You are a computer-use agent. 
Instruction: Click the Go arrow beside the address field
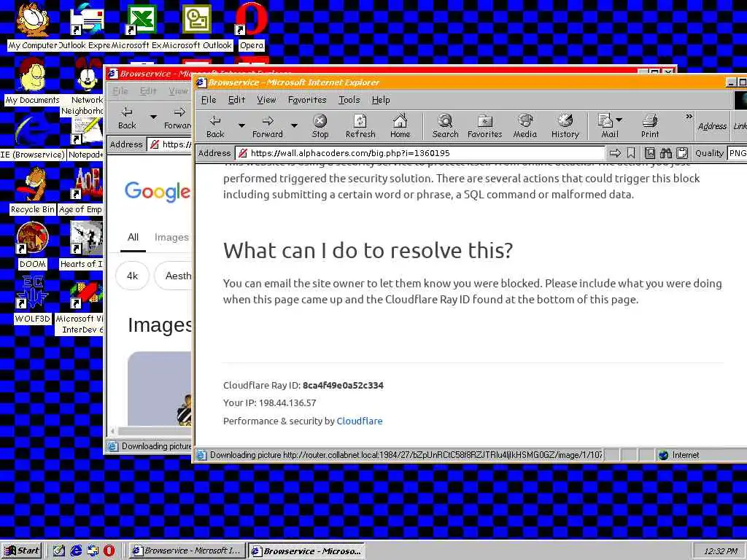coord(615,153)
